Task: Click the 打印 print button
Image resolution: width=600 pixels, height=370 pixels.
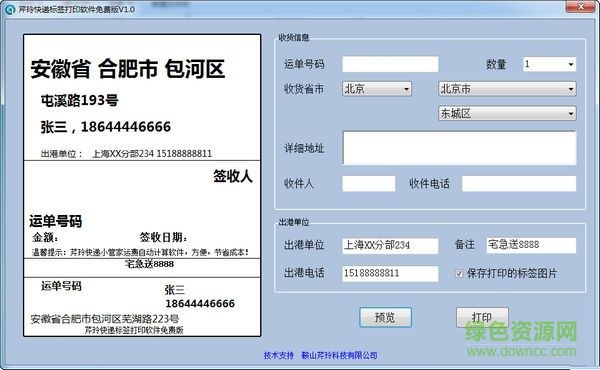Action: 482,317
